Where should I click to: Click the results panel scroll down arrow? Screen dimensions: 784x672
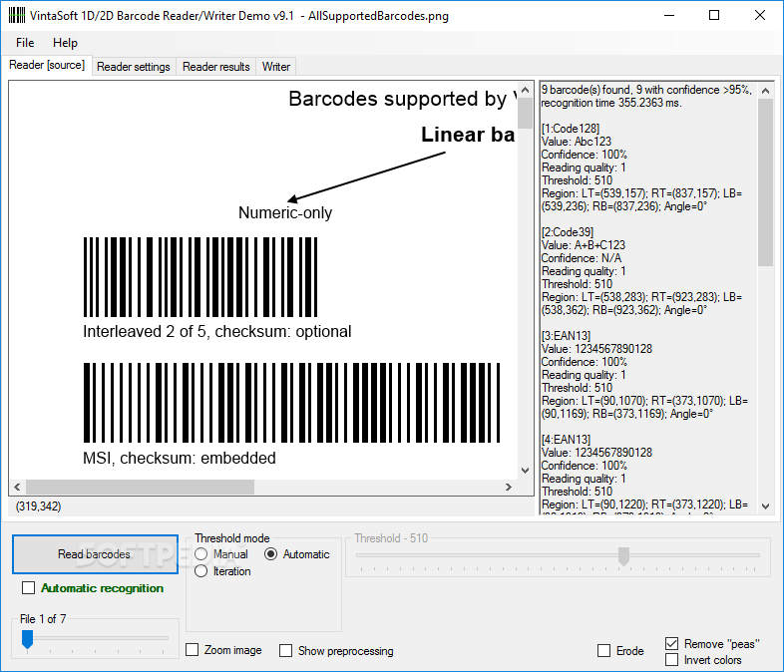[x=765, y=506]
